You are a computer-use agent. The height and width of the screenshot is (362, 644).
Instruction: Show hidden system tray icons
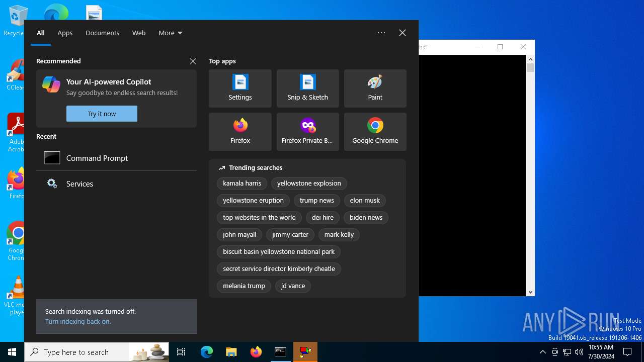coord(542,352)
